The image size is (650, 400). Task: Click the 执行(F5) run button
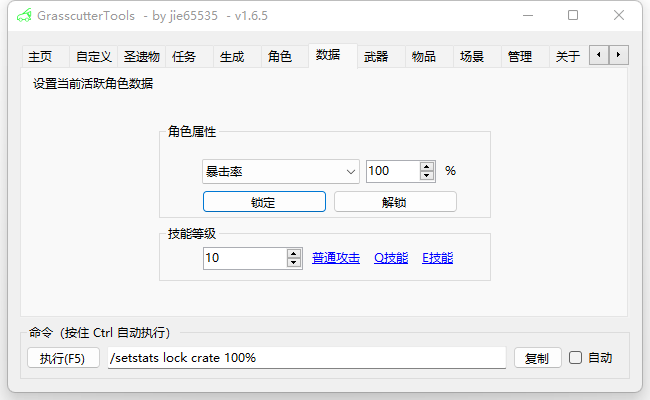[x=64, y=359]
